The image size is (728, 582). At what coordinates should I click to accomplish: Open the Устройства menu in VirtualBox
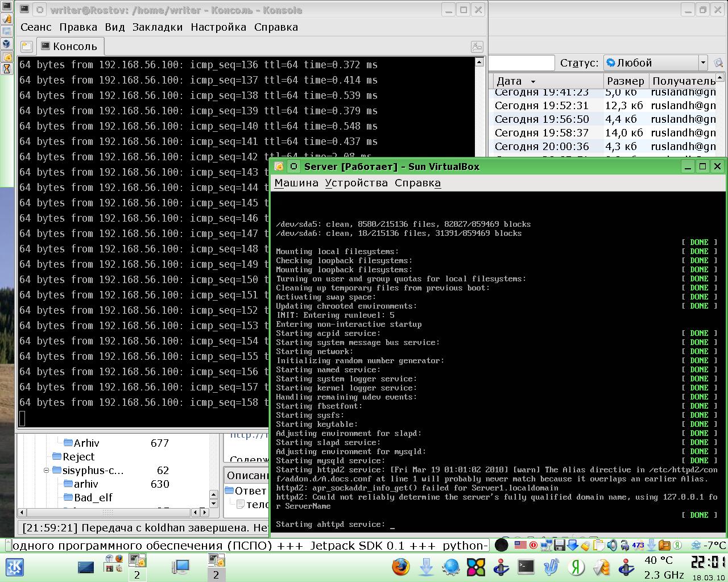click(x=356, y=183)
